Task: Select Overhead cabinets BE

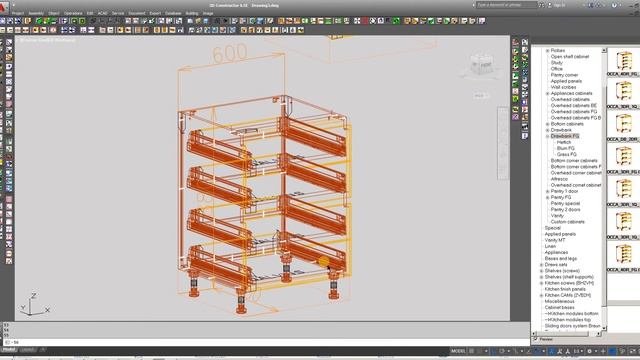Action: pyautogui.click(x=574, y=106)
